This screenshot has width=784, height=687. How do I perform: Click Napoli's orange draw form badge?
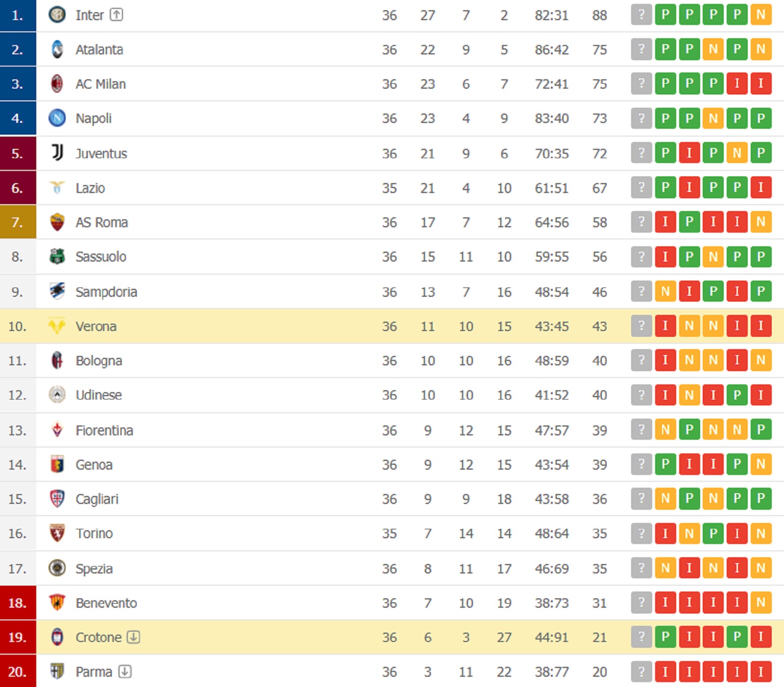(x=713, y=118)
